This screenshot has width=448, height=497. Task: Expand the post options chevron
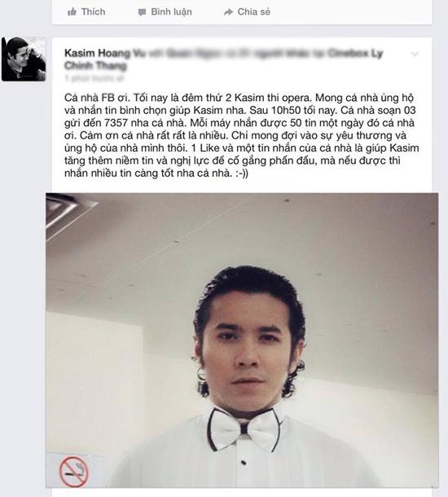415,54
